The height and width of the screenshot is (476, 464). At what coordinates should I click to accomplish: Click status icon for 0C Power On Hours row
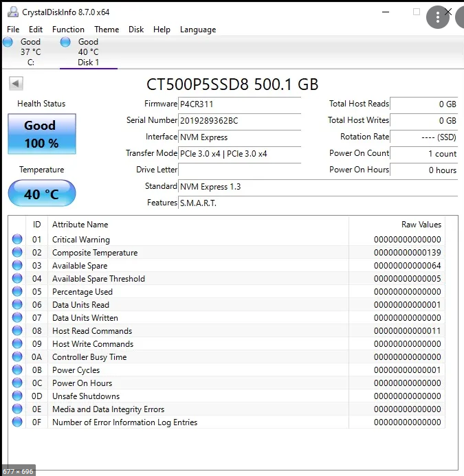pos(17,383)
